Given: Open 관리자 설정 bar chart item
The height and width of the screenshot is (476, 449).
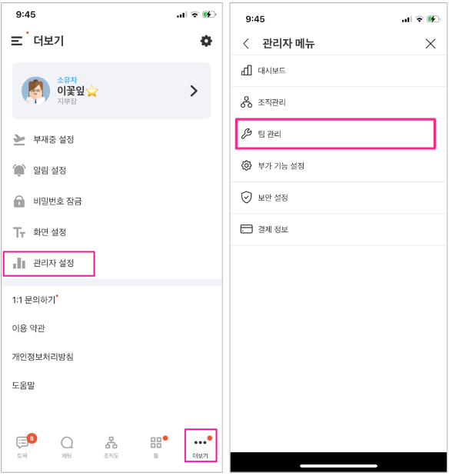Looking at the screenshot, I should pyautogui.click(x=49, y=263).
